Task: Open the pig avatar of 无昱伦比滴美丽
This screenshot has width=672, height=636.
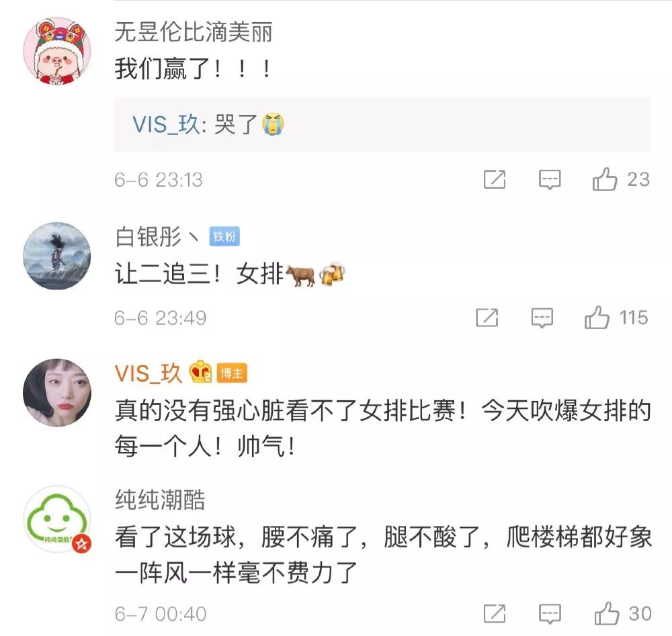Action: pos(57,50)
